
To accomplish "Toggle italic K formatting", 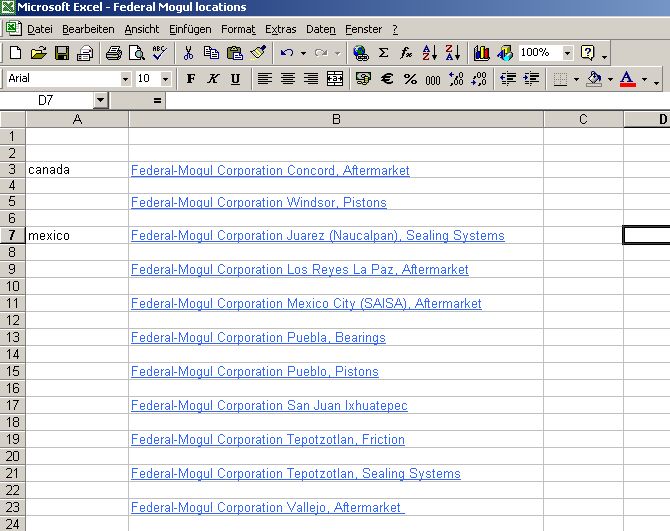I will [x=213, y=79].
